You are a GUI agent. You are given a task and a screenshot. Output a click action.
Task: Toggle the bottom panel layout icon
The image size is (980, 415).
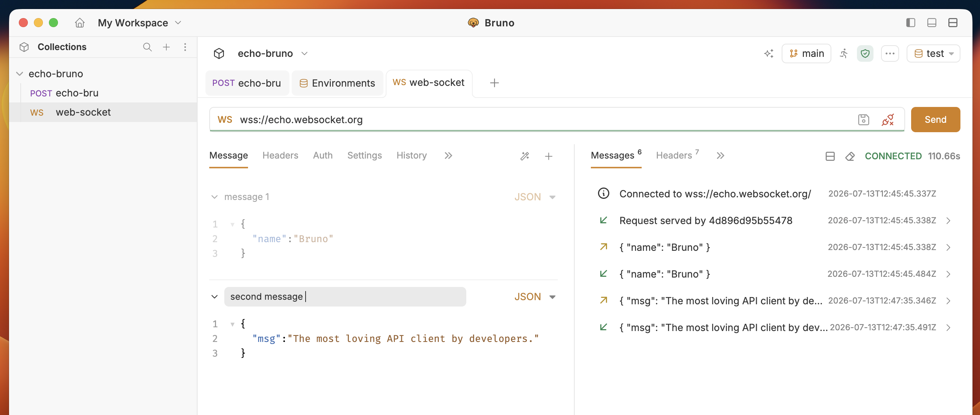[x=932, y=23]
